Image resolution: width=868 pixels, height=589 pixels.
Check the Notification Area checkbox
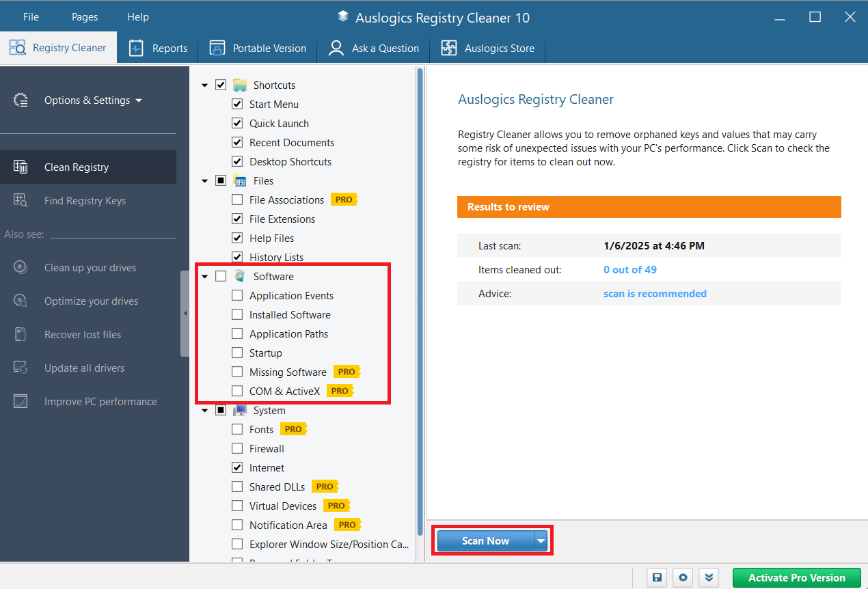[237, 525]
